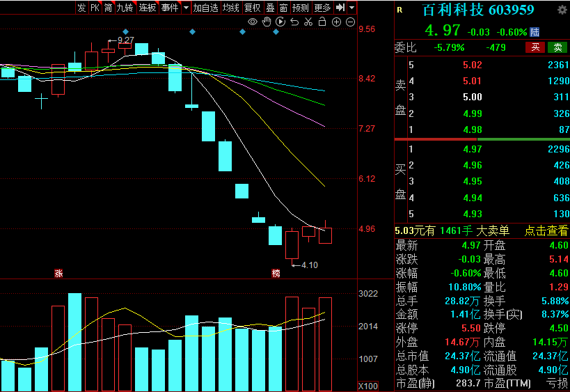Expand dropdown arrow at toolbar right end

point(351,8)
